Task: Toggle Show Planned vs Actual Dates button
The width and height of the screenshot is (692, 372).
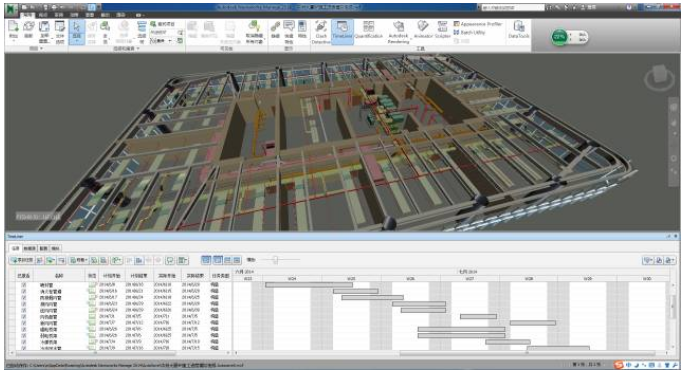Action: pos(237,260)
